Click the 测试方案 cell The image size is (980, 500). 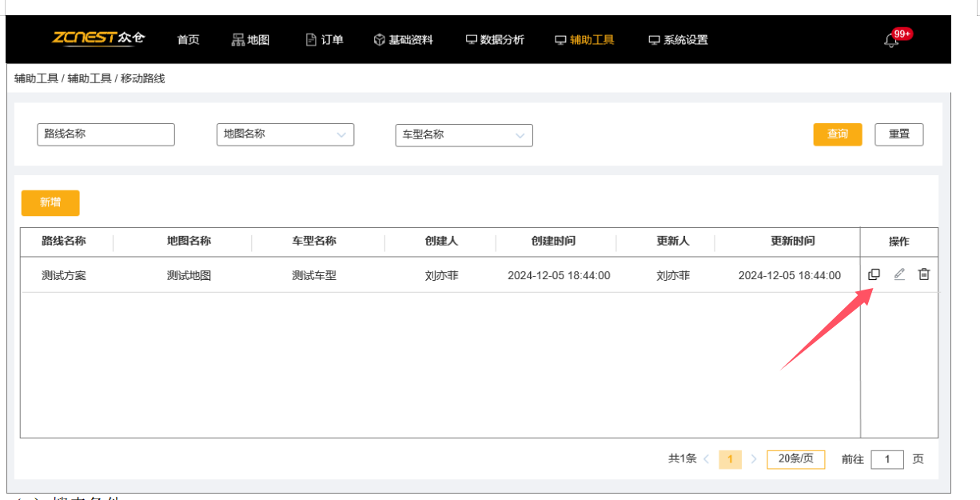[64, 275]
